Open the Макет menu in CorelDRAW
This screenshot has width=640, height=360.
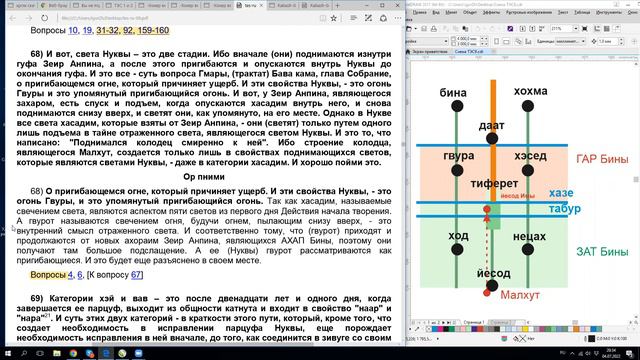(x=451, y=12)
